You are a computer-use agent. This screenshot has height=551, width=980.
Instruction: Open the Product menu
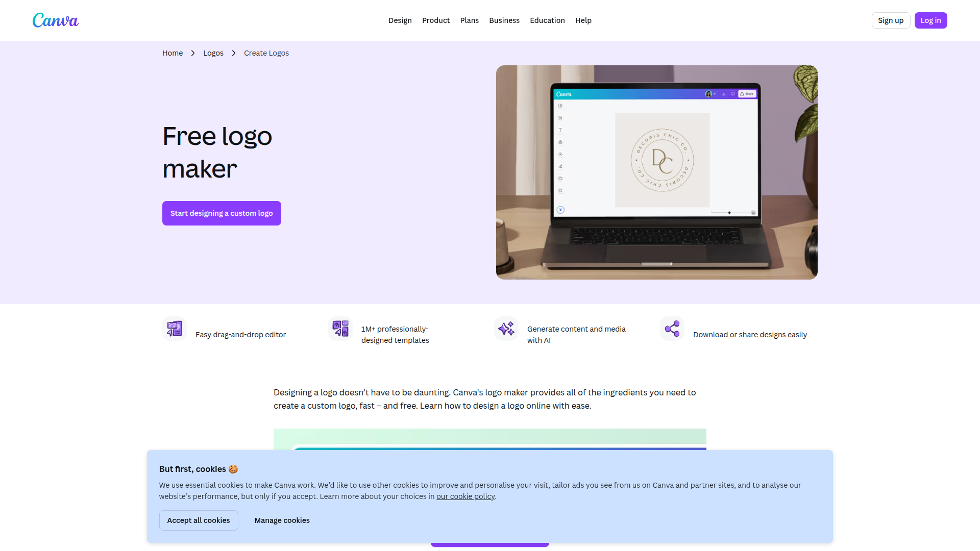pos(436,20)
